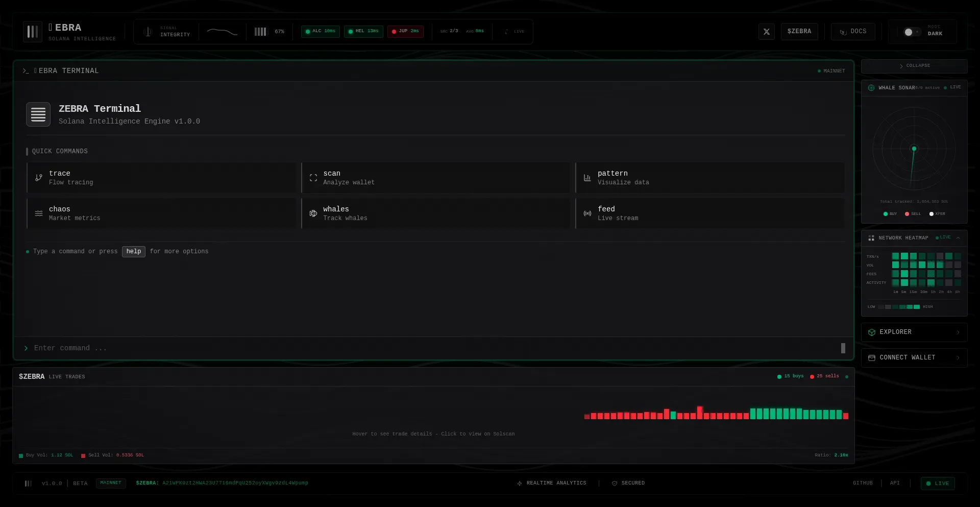This screenshot has width=980, height=507.
Task: Click the GITHUB link in footer
Action: [863, 483]
